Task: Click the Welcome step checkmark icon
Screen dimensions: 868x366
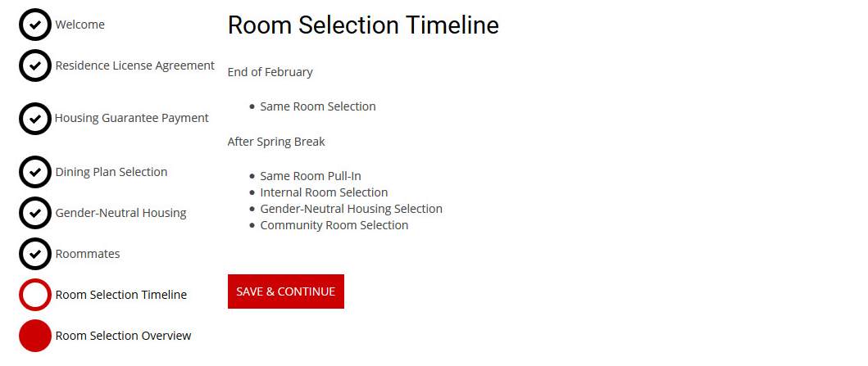Action: pyautogui.click(x=35, y=25)
